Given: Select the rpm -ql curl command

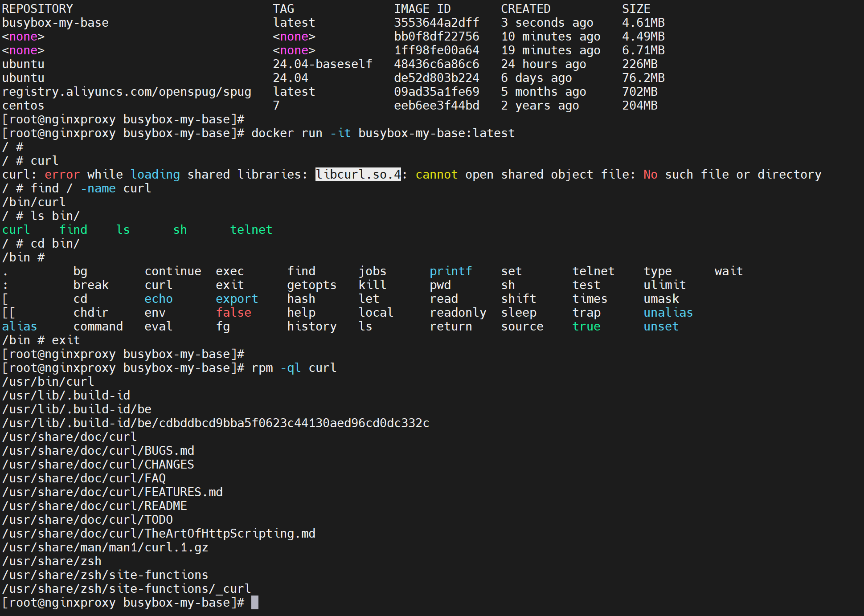Looking at the screenshot, I should click(293, 367).
